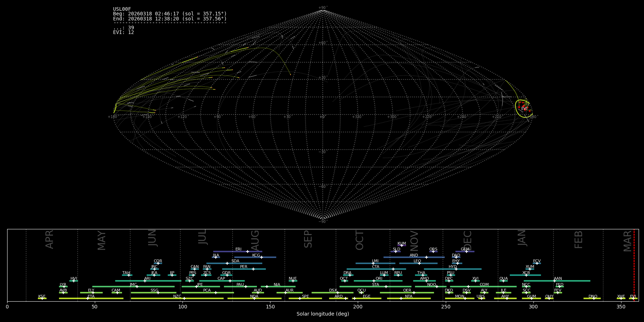
Task: Click the −90° south pole label
Action: pos(323,222)
